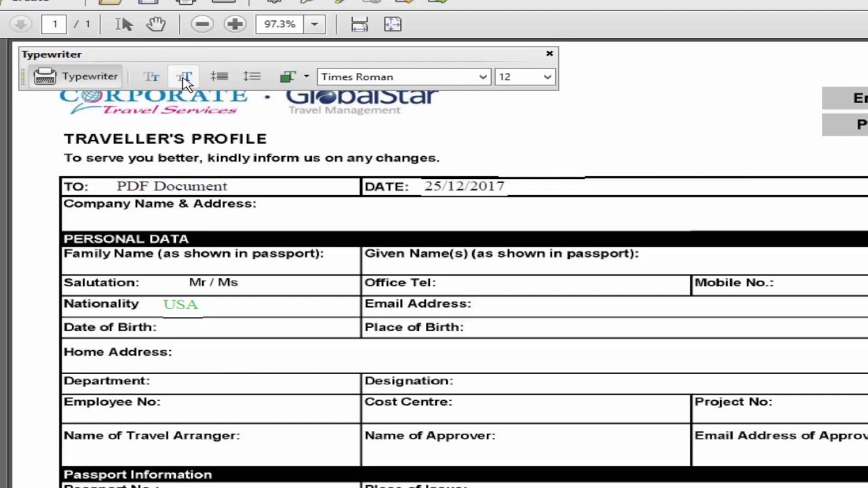Viewport: 868px width, 488px height.
Task: Click the 'Date of Birth:' label
Action: click(x=110, y=327)
